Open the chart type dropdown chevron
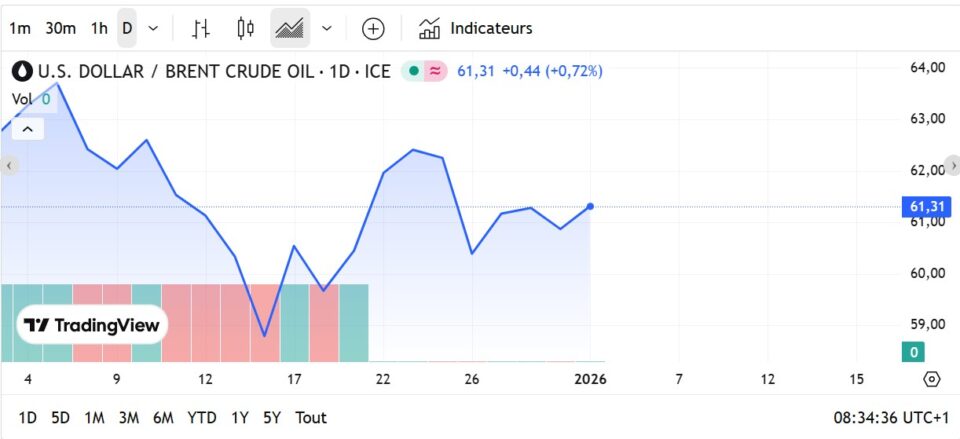 pyautogui.click(x=327, y=28)
